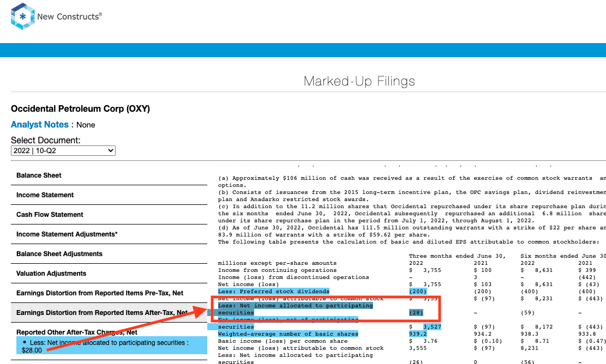Click the Occidental Petroleum Corp (OXY) heading
606x364 pixels.
tap(80, 108)
